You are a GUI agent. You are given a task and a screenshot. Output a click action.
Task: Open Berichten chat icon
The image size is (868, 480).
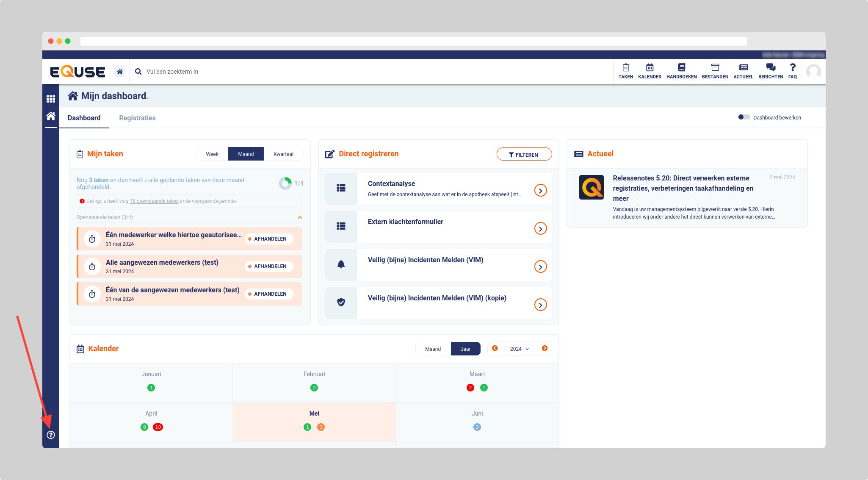770,71
